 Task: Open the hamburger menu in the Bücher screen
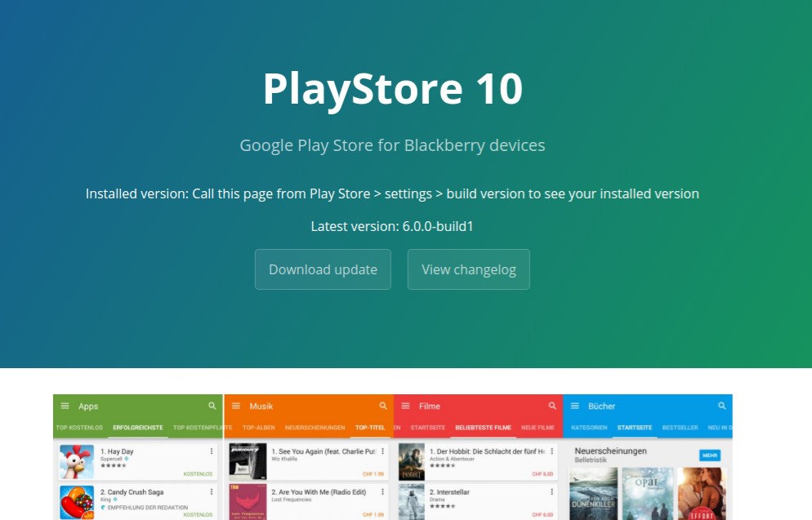click(x=575, y=407)
